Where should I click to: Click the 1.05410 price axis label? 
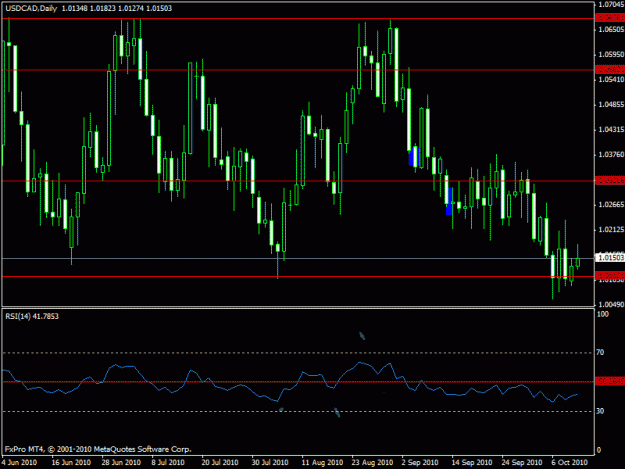611,80
